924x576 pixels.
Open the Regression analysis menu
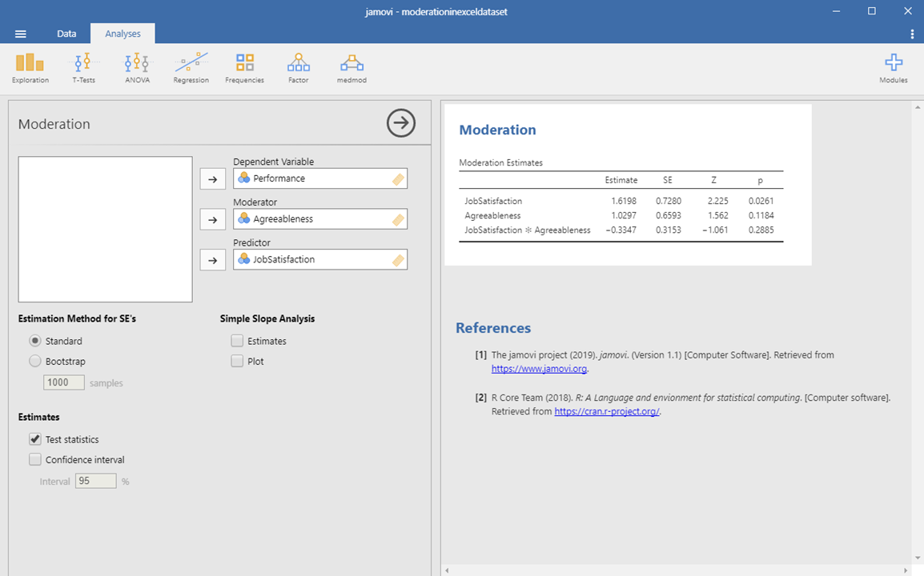tap(191, 67)
